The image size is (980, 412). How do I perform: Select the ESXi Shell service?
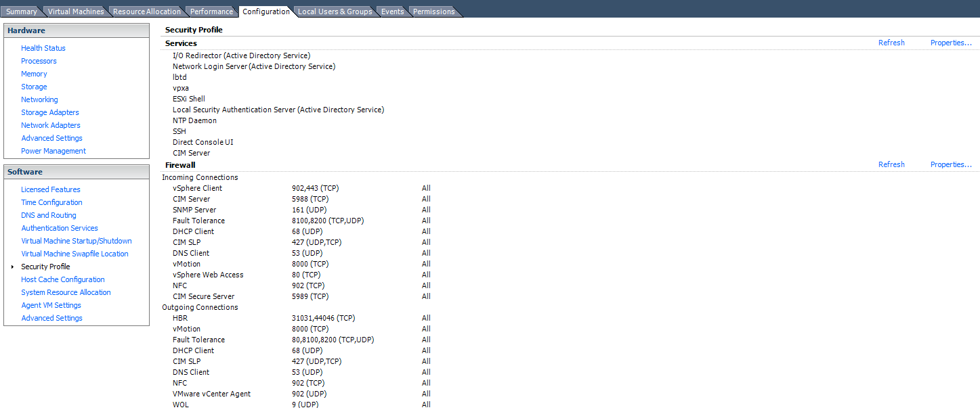coord(189,99)
